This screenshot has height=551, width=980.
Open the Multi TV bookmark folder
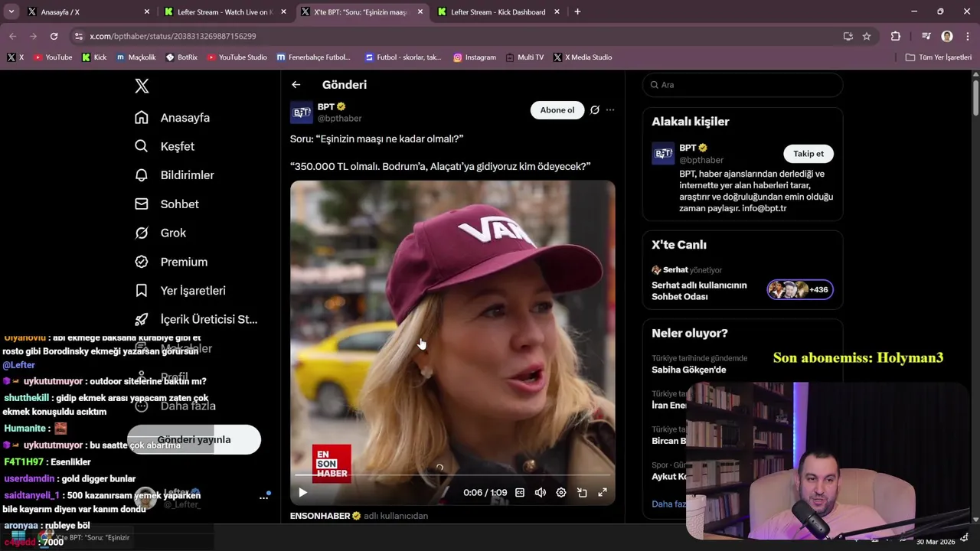click(x=524, y=57)
